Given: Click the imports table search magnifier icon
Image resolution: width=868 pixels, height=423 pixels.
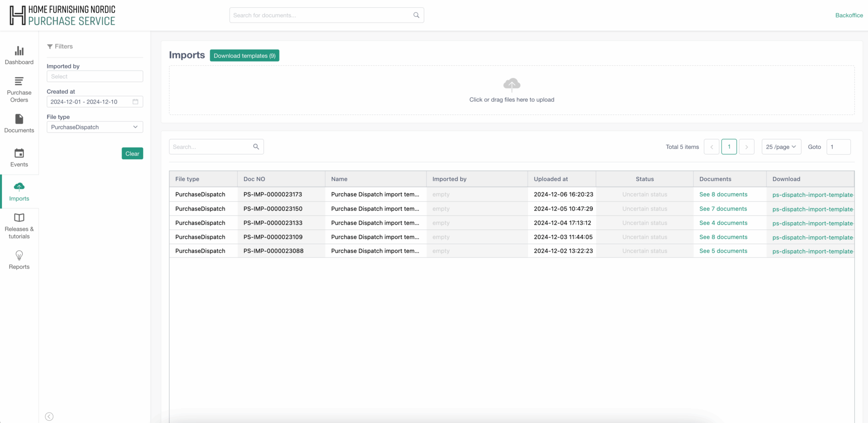Looking at the screenshot, I should coord(256,147).
